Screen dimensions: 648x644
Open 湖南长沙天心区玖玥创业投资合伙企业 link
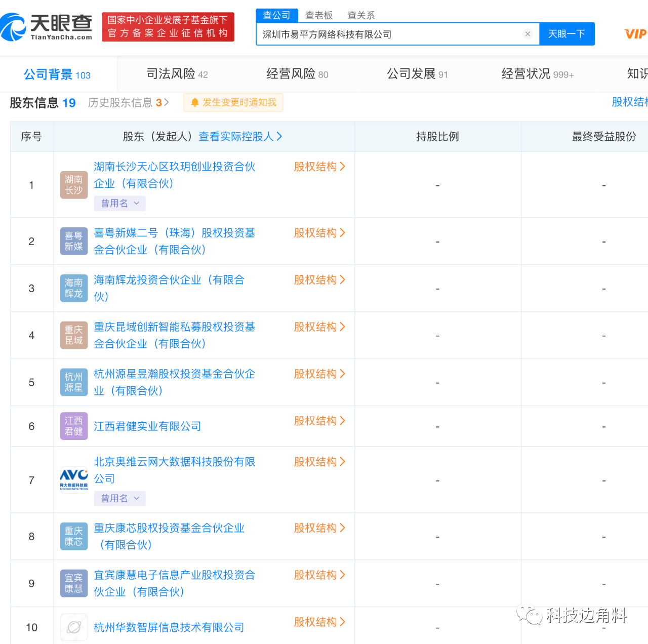[x=175, y=175]
